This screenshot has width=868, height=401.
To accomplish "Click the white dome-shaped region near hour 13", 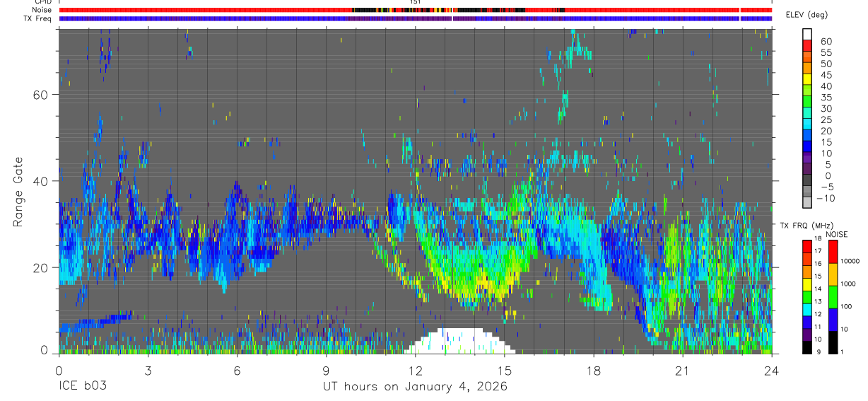I will click(x=460, y=341).
